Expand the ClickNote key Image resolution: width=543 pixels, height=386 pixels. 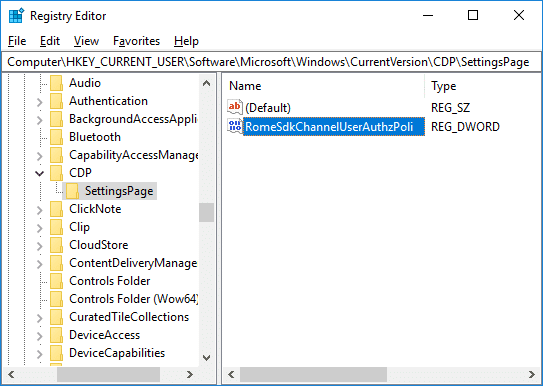coord(39,210)
